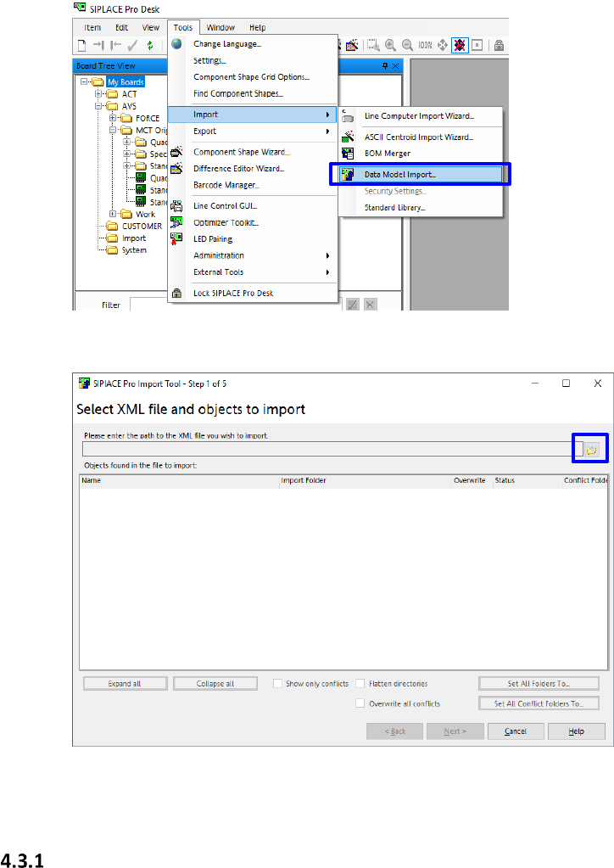
Task: Click the LED Pairing icon
Action: [x=176, y=238]
